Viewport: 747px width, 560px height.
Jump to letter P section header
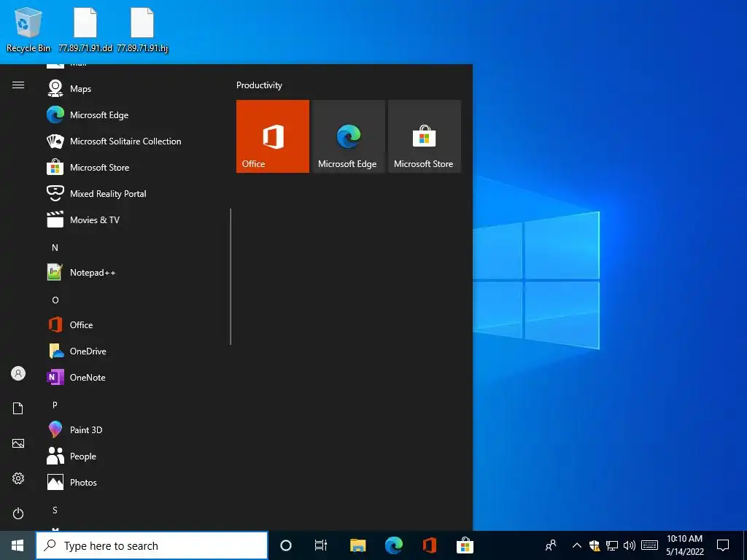(55, 405)
